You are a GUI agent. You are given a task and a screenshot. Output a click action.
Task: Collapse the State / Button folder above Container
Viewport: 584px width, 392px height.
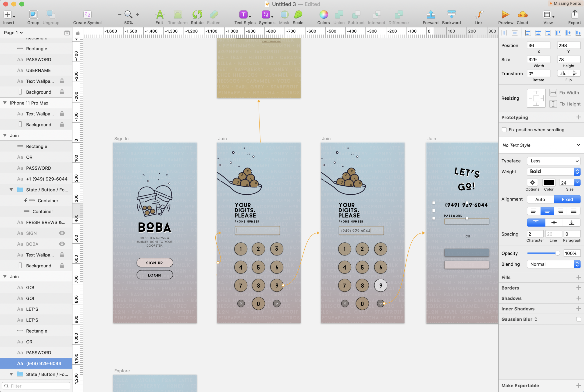click(11, 189)
